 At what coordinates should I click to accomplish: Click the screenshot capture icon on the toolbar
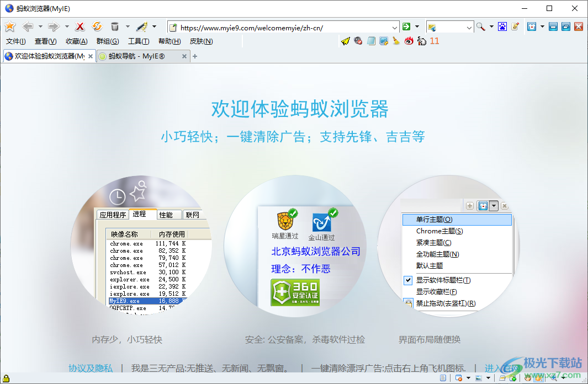(384, 41)
